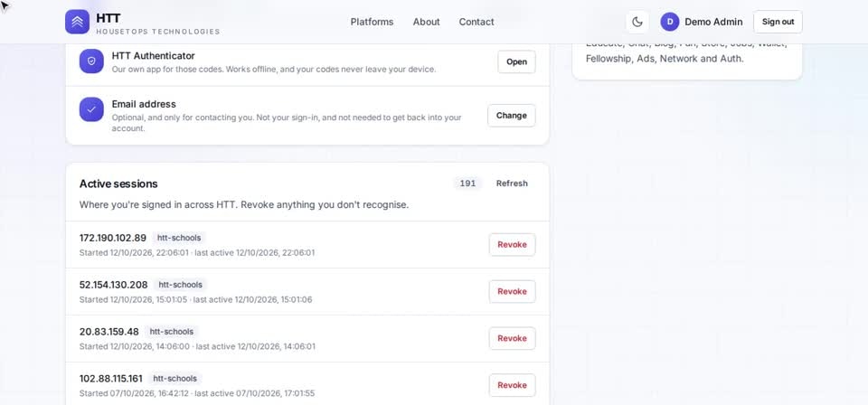Click the Demo Admin avatar circle

tap(669, 22)
